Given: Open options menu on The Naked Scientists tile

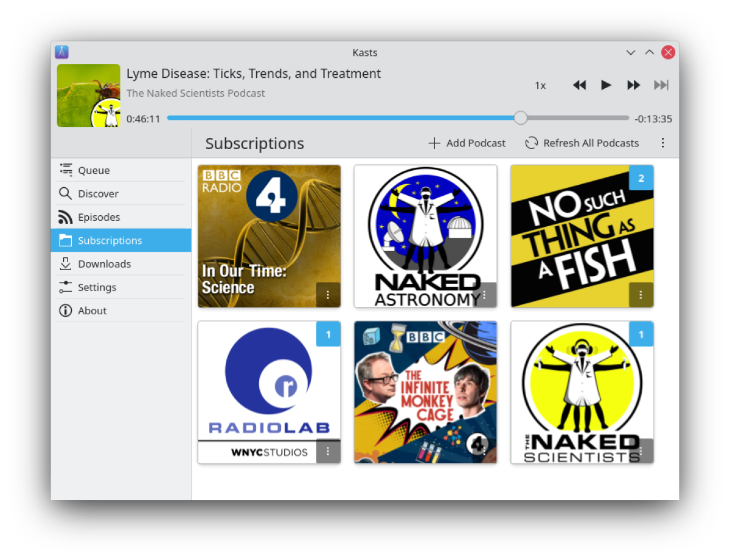Looking at the screenshot, I should coord(641,451).
